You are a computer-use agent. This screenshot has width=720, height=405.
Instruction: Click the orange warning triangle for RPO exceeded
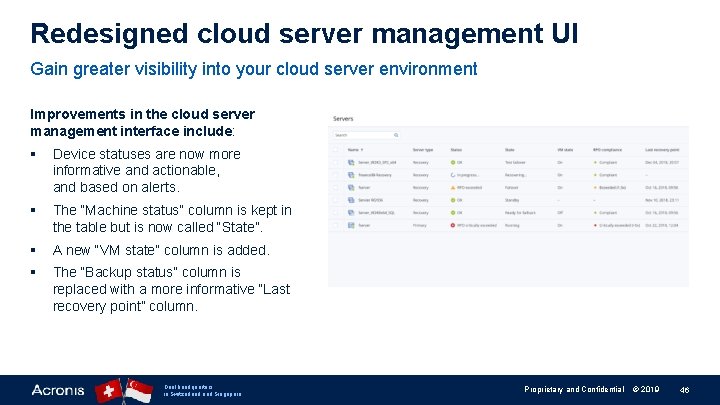tap(453, 187)
